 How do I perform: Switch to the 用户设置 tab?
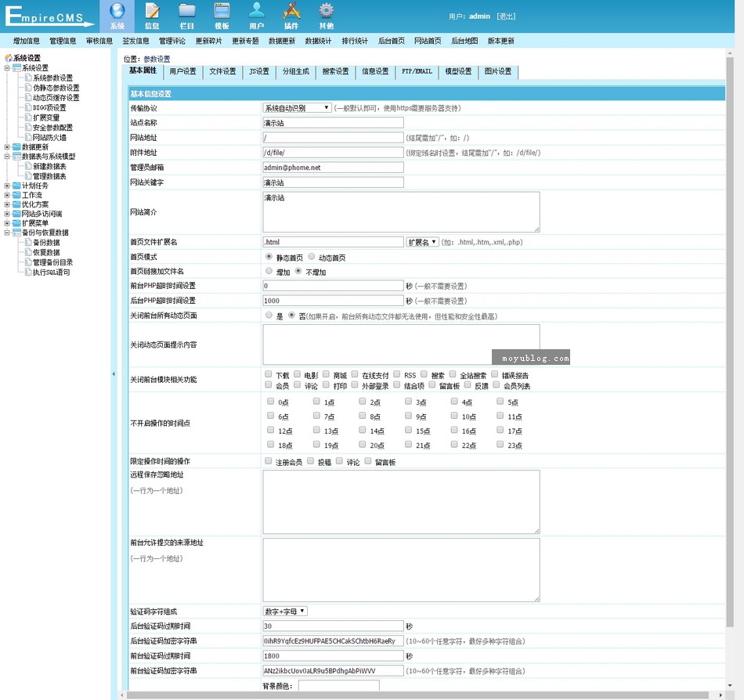pyautogui.click(x=182, y=71)
